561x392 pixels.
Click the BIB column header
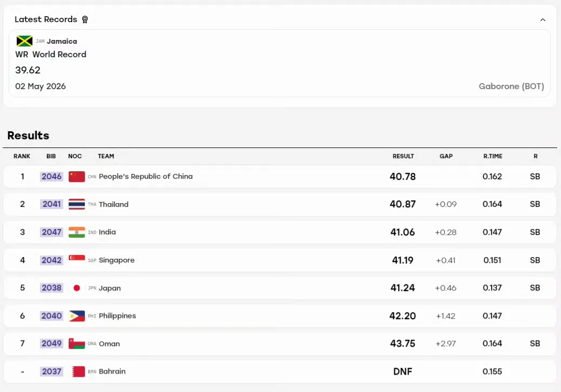pyautogui.click(x=51, y=156)
